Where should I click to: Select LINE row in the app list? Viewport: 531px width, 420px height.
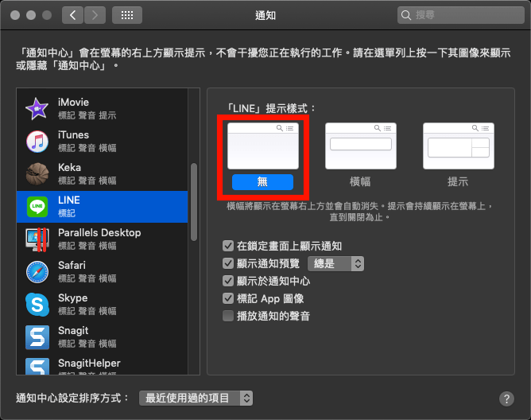(102, 207)
